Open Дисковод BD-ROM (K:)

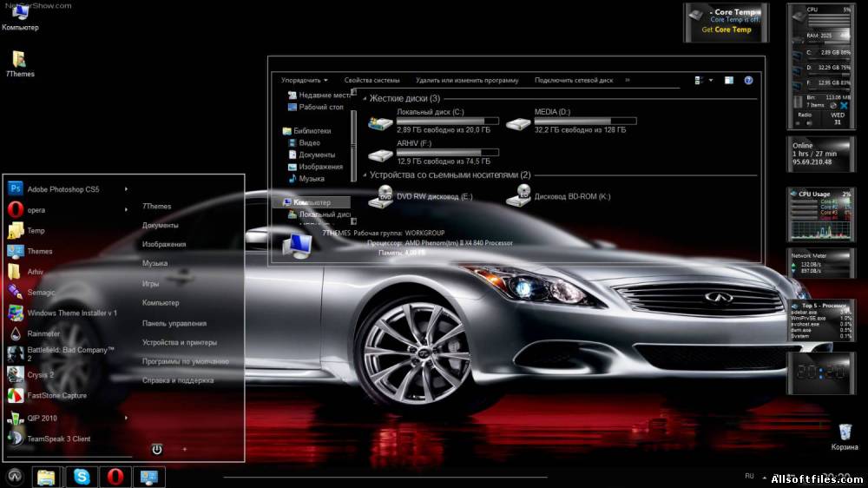tap(558, 196)
